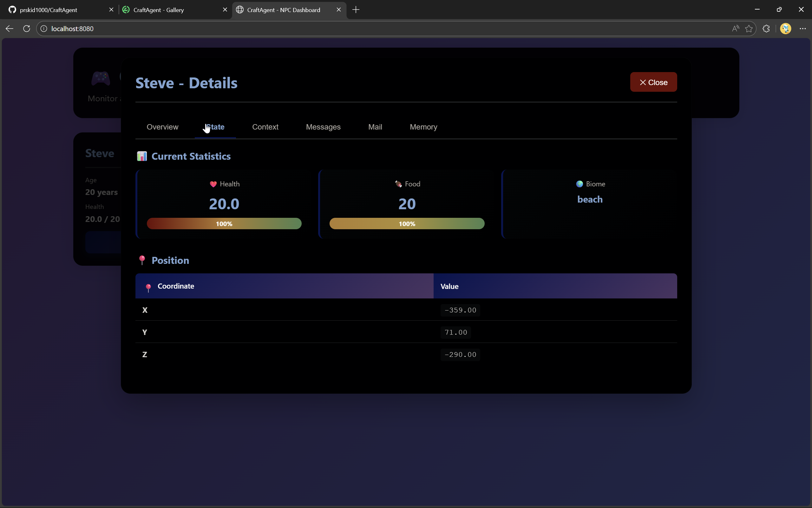Viewport: 812px width, 508px height.
Task: Add this page to favorites
Action: coord(749,29)
